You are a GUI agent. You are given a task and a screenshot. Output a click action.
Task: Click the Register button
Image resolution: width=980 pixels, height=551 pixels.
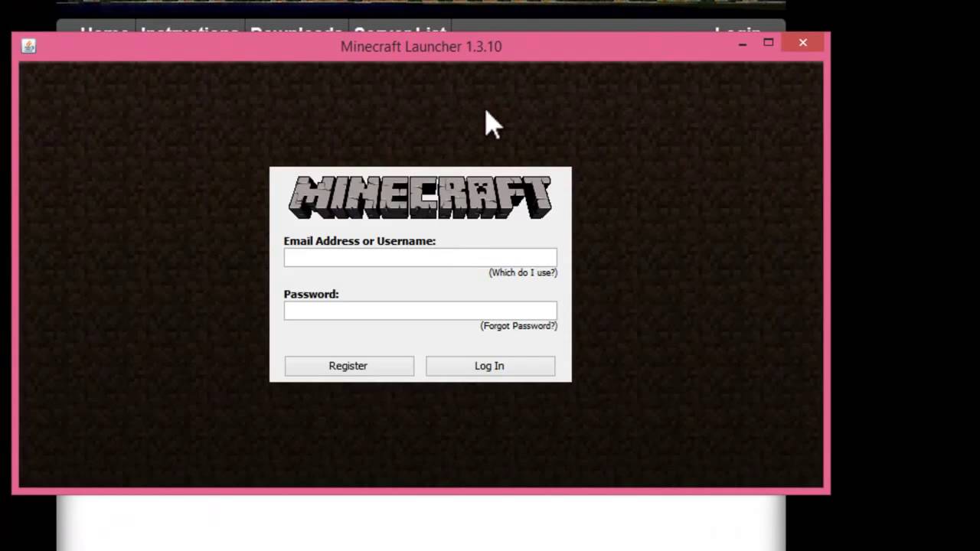click(349, 366)
